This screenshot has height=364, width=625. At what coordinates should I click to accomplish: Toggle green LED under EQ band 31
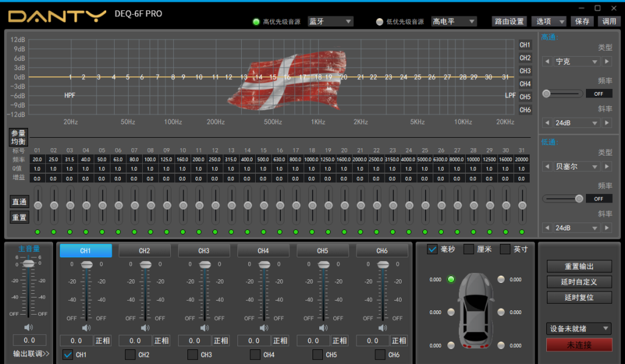[522, 232]
